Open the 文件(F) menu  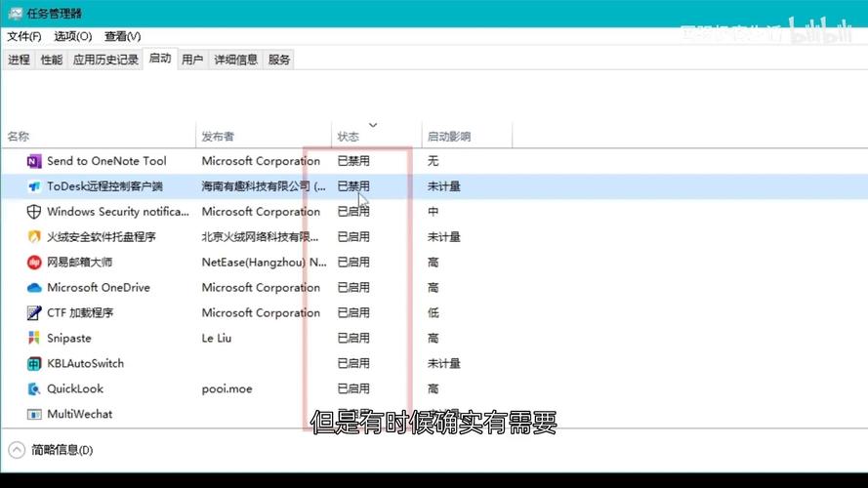coord(23,36)
